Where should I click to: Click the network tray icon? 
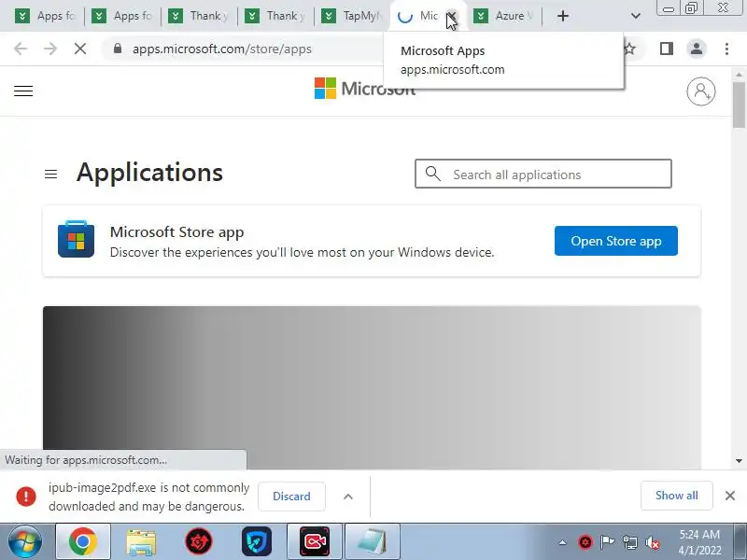point(629,542)
